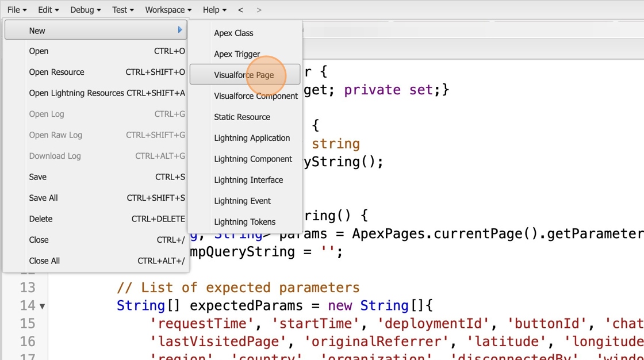Expand the New submenu arrow

click(180, 30)
